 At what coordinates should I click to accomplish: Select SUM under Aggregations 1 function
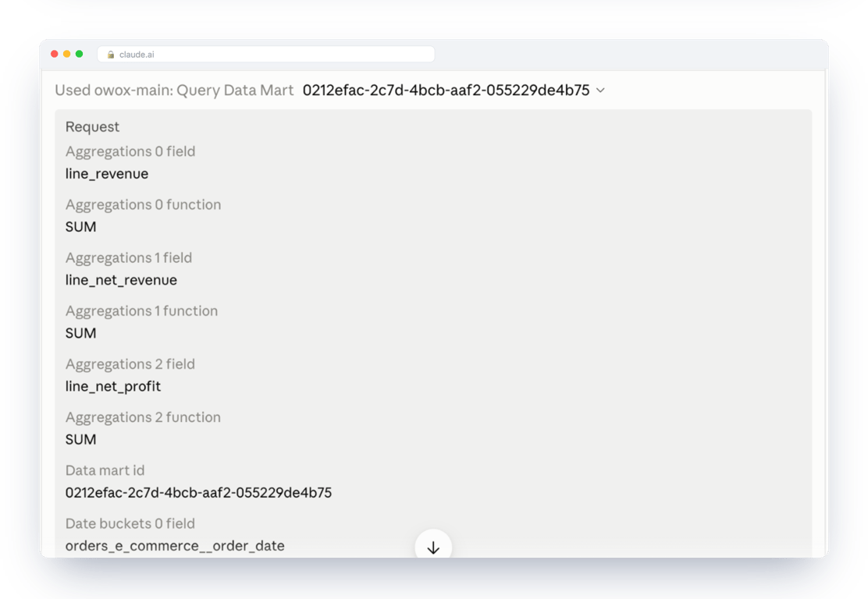click(x=81, y=333)
